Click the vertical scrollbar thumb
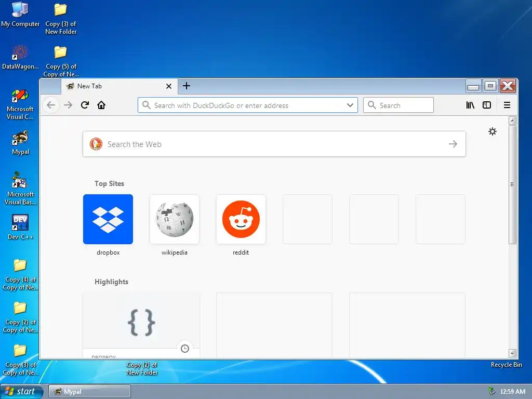Image resolution: width=532 pixels, height=399 pixels. click(512, 184)
